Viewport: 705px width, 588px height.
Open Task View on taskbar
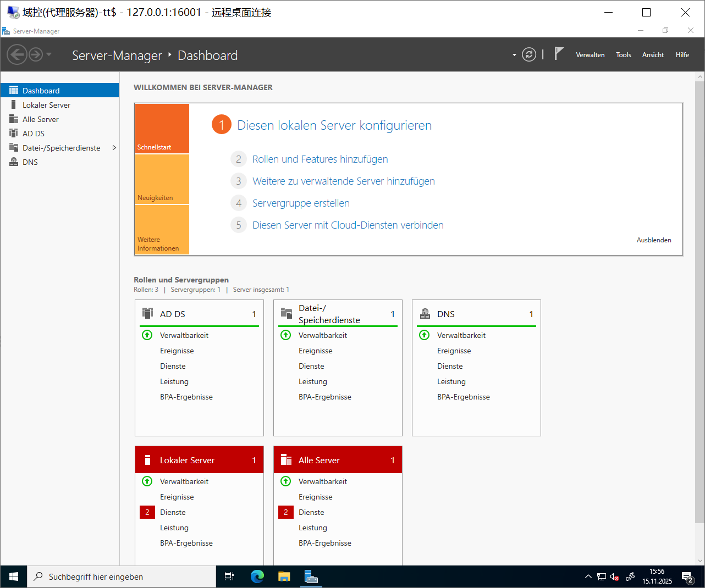229,576
